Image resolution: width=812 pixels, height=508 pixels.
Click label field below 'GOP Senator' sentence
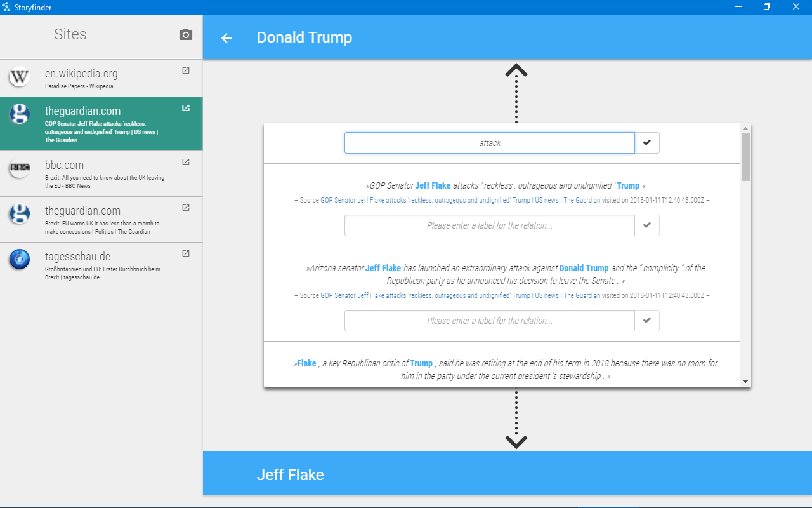(490, 225)
